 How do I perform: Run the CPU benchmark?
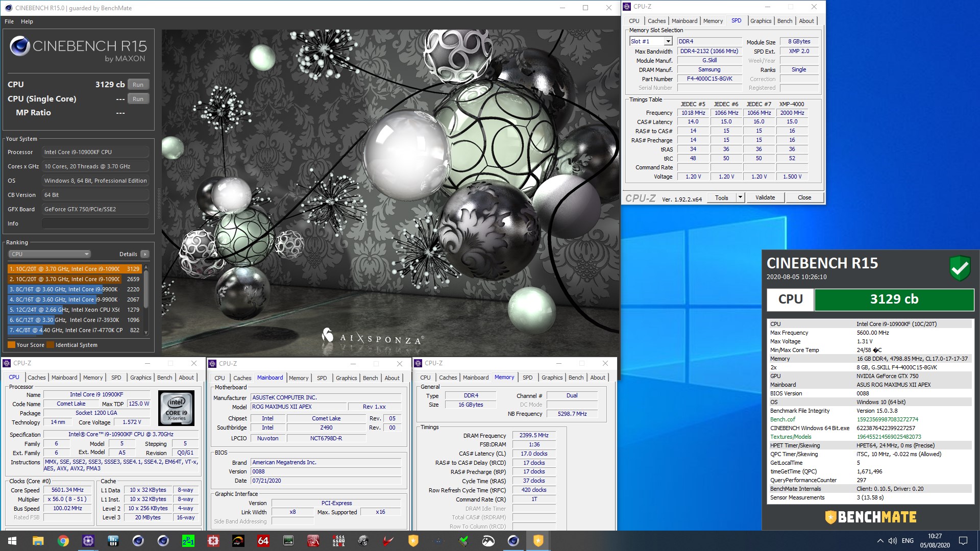(x=138, y=85)
